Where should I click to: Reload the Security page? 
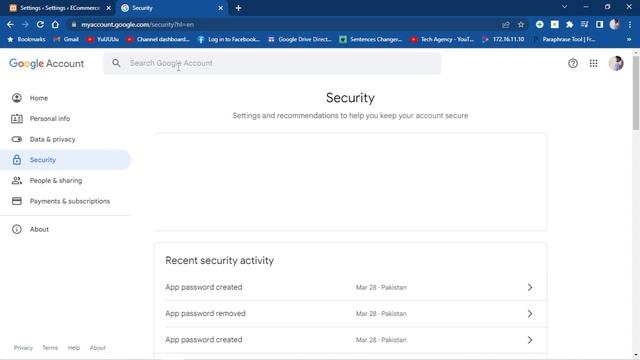pos(40,24)
